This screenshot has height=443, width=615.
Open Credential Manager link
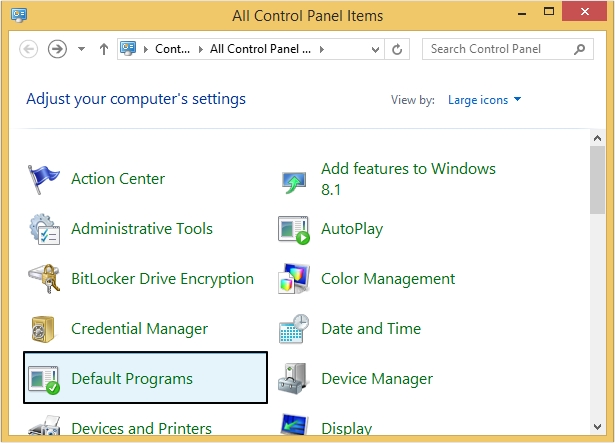tap(140, 329)
